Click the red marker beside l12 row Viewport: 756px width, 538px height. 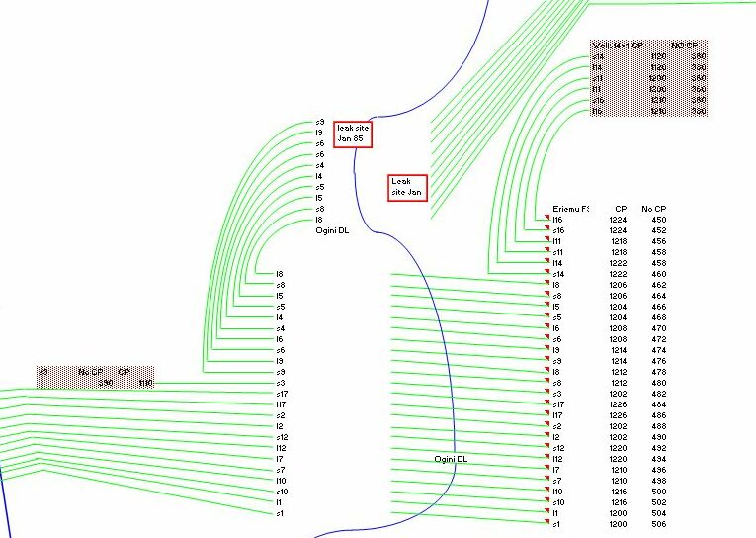[546, 457]
